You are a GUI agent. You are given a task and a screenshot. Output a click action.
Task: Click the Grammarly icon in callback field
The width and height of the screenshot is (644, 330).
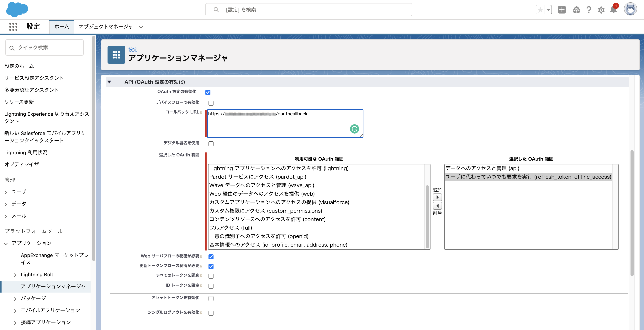point(354,129)
